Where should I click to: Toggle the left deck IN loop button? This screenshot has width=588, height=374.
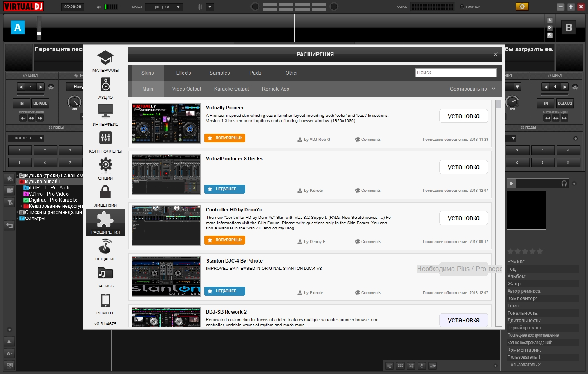tap(22, 103)
